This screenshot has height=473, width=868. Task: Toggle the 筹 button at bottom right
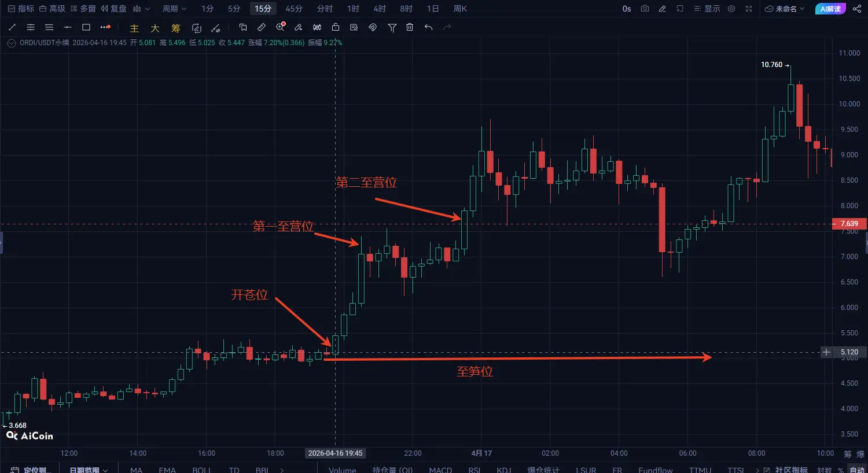pos(848,454)
